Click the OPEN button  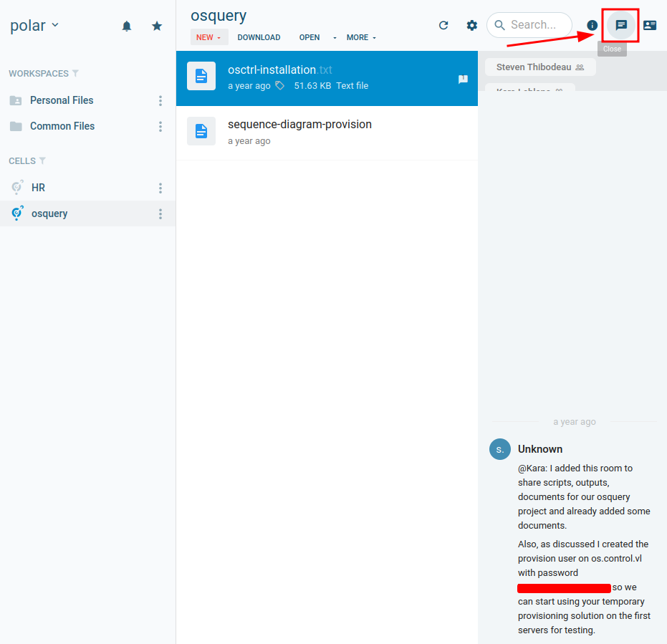click(309, 37)
